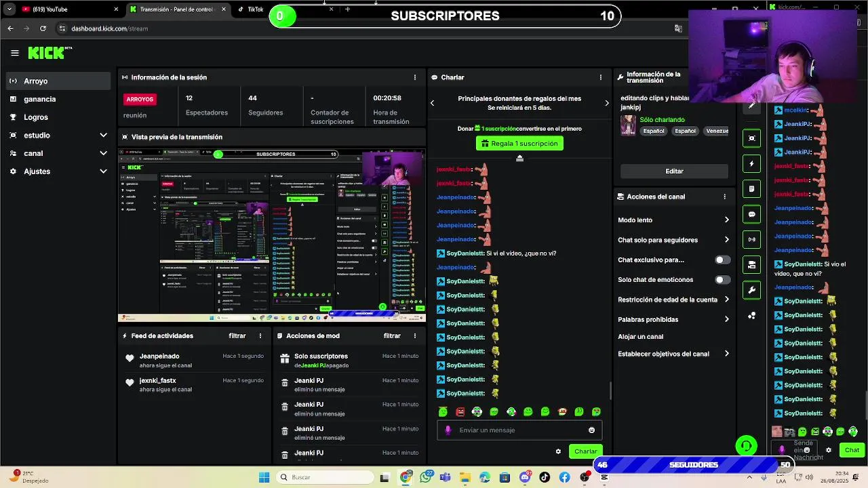The image size is (868, 488).
Task: Go back in the browser
Action: [10, 28]
